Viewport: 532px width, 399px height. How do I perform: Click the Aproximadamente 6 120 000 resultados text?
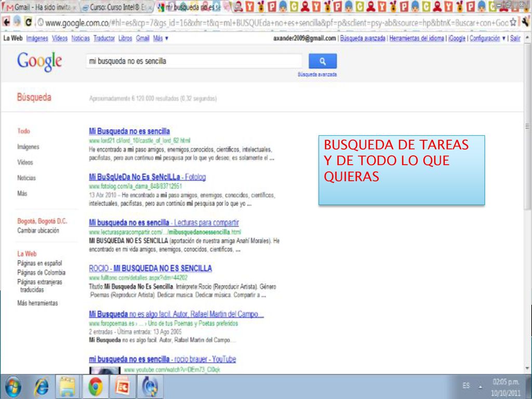tap(153, 98)
